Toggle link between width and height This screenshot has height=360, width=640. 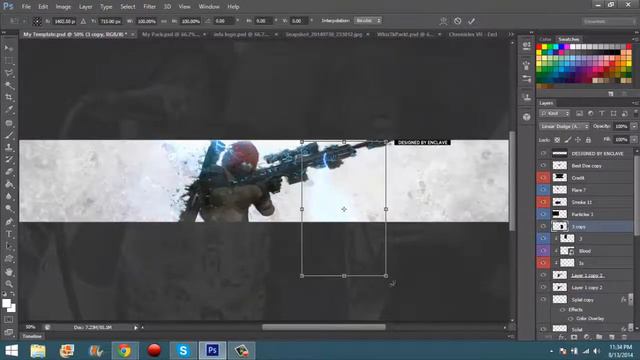(x=164, y=21)
